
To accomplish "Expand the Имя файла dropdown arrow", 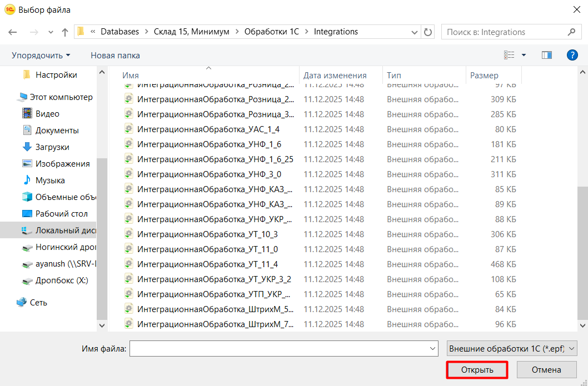I will [432, 349].
